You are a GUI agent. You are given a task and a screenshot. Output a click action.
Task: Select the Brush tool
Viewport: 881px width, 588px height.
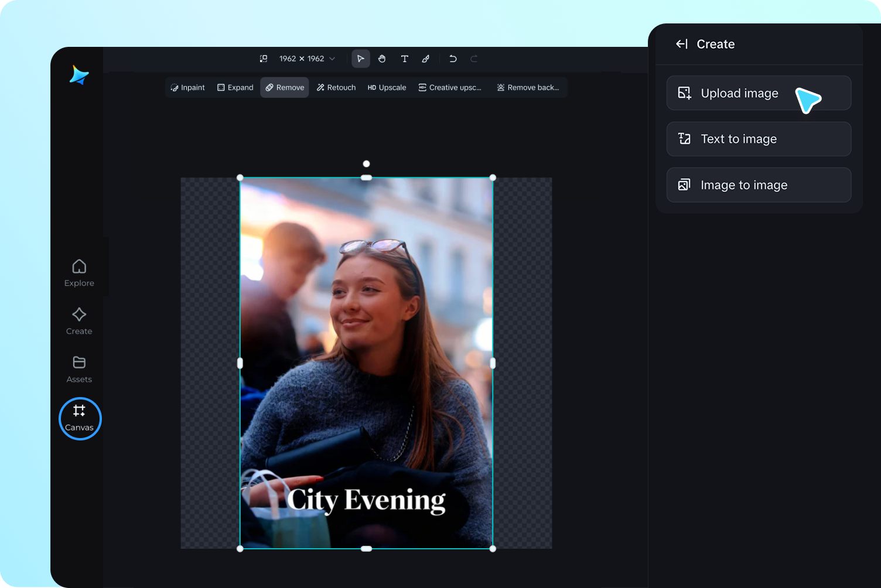click(x=426, y=59)
